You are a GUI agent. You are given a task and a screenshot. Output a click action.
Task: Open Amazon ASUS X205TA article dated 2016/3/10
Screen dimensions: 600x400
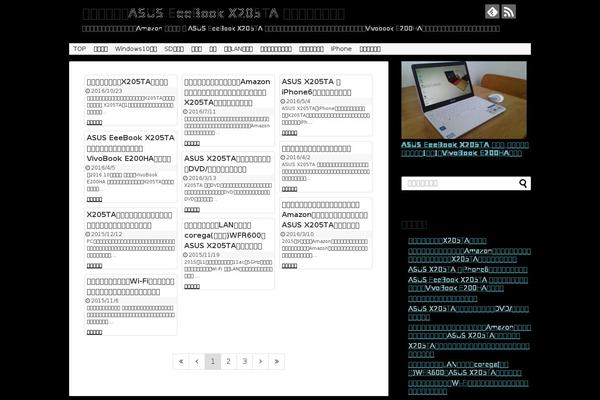[325, 215]
